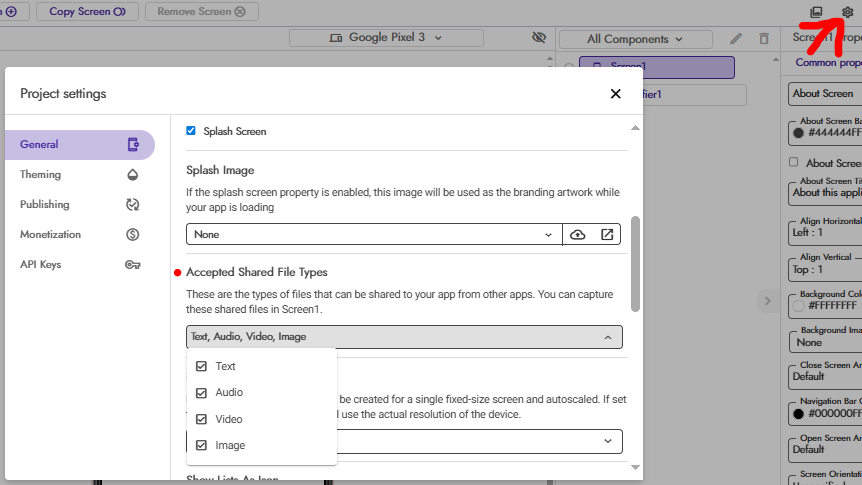This screenshot has height=485, width=862.
Task: Click the rename pencil icon
Action: coord(736,39)
